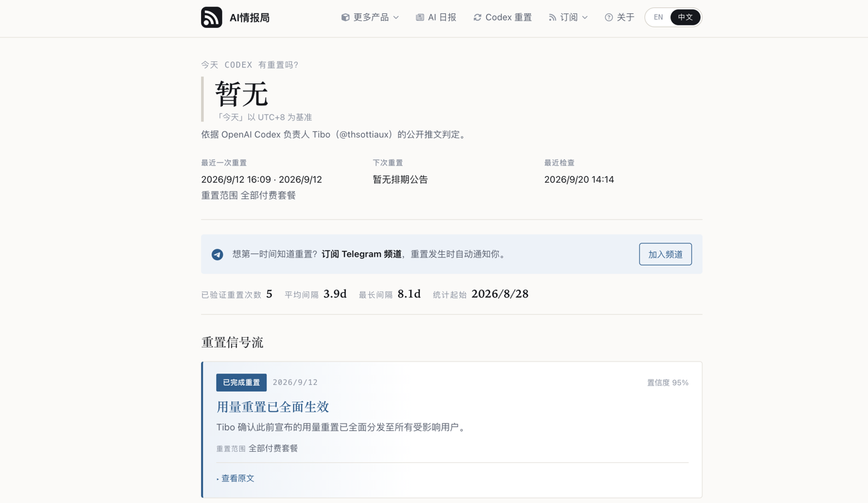Click the 2026/9/20 14:14 last check time
The width and height of the screenshot is (868, 503).
click(579, 179)
